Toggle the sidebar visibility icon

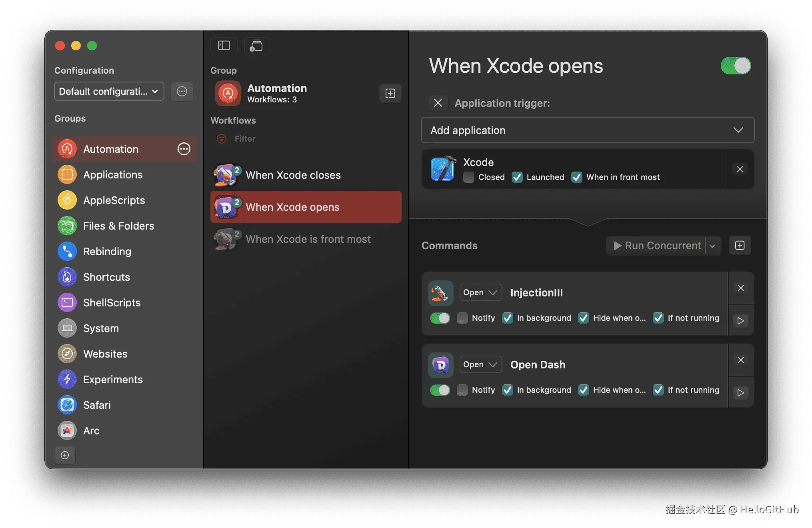224,46
